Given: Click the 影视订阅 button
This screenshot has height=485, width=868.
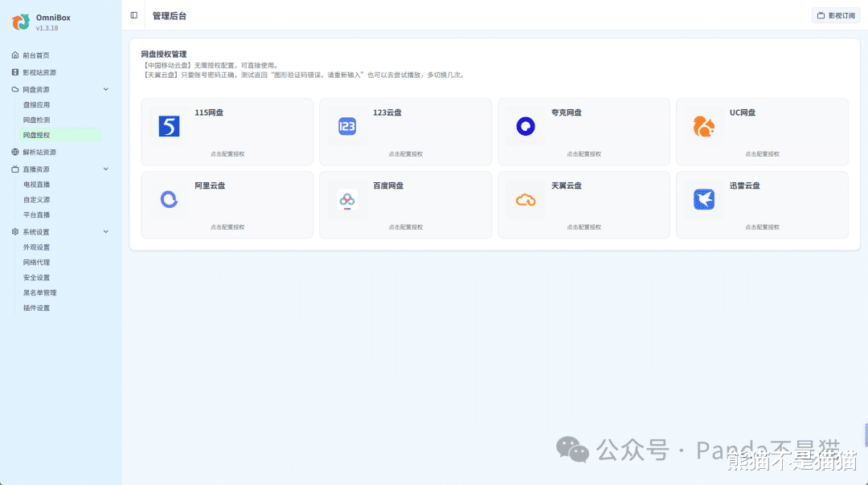Looking at the screenshot, I should (836, 15).
